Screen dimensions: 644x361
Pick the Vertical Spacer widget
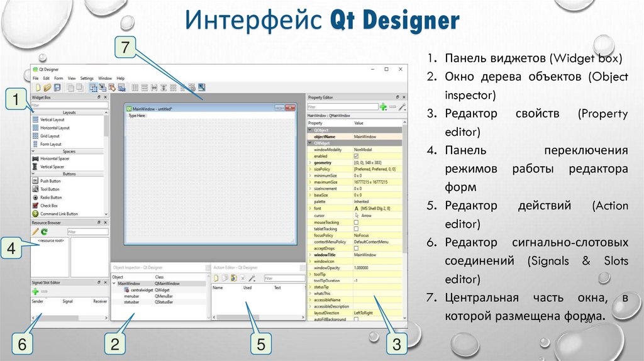(x=48, y=167)
